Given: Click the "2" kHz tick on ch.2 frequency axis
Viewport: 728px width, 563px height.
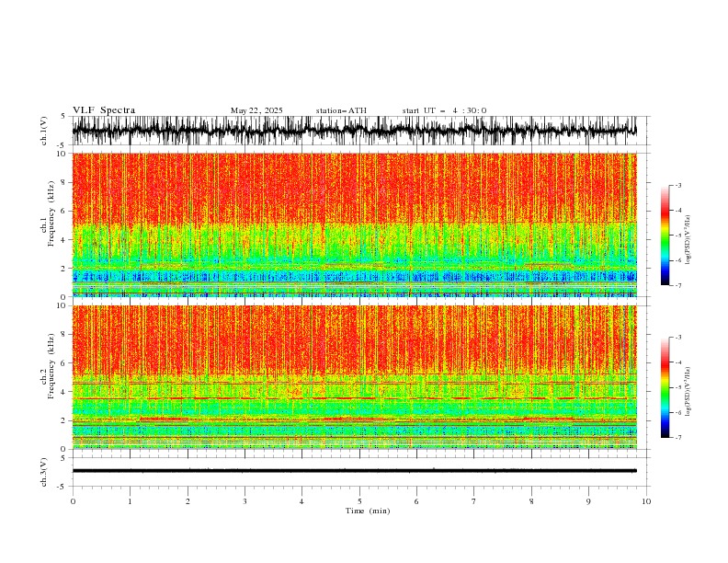Looking at the screenshot, I should [x=65, y=420].
